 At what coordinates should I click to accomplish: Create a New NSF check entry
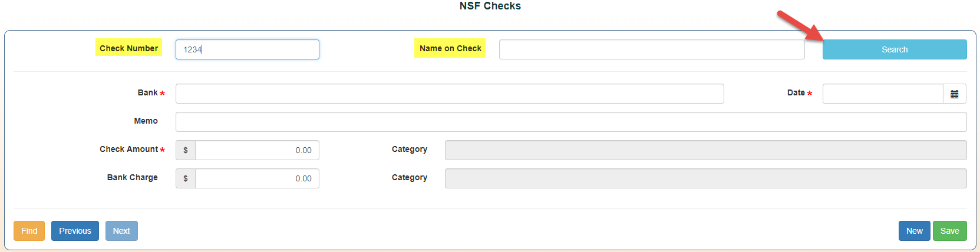[x=914, y=231]
